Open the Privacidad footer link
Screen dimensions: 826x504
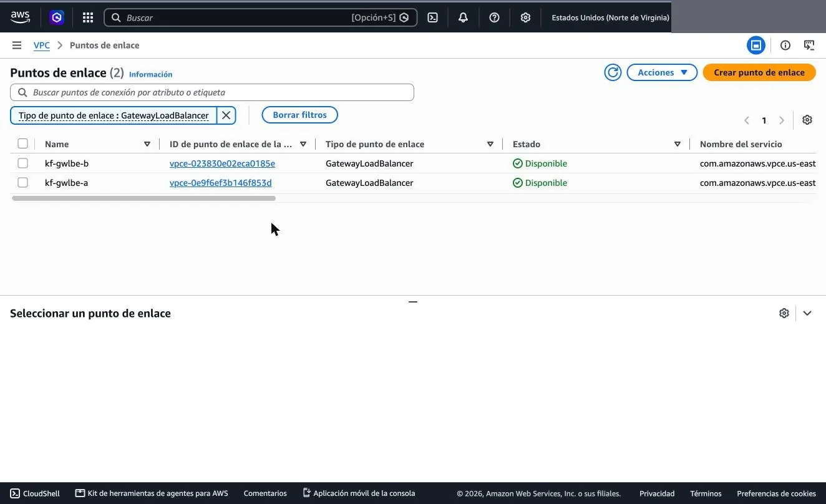[657, 493]
